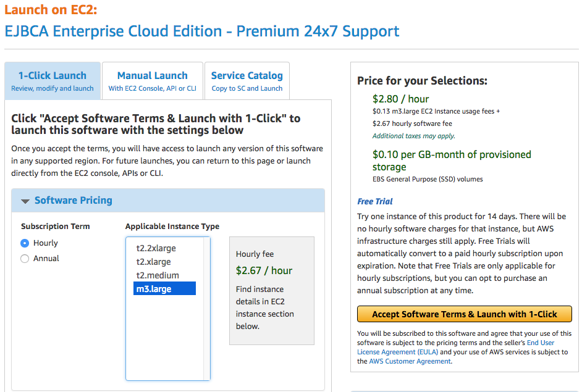The height and width of the screenshot is (392, 582).
Task: Switch to the 1-Click Launch tab
Action: [53, 81]
